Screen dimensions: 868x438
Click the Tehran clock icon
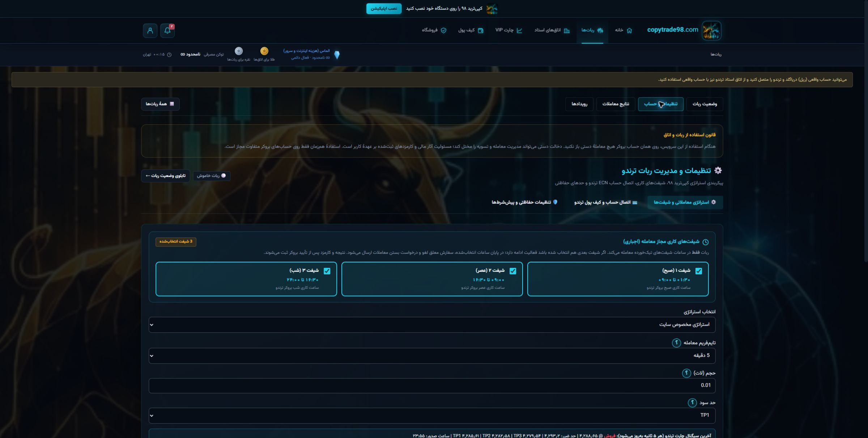click(x=169, y=55)
